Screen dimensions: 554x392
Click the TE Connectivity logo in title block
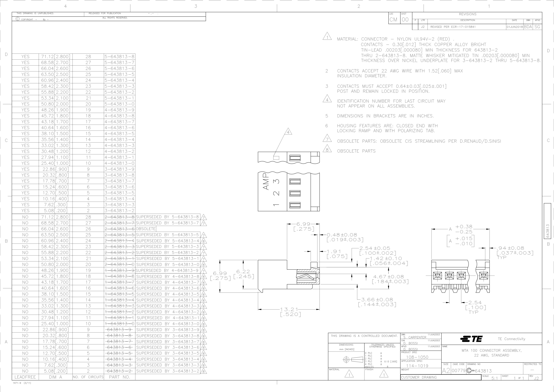pos(471,339)
